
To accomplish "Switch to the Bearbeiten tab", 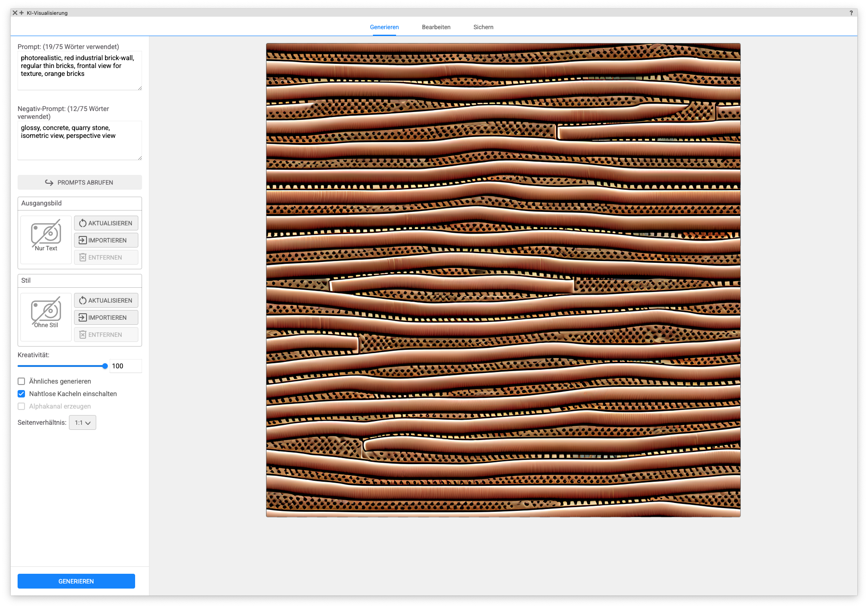I will click(x=436, y=27).
